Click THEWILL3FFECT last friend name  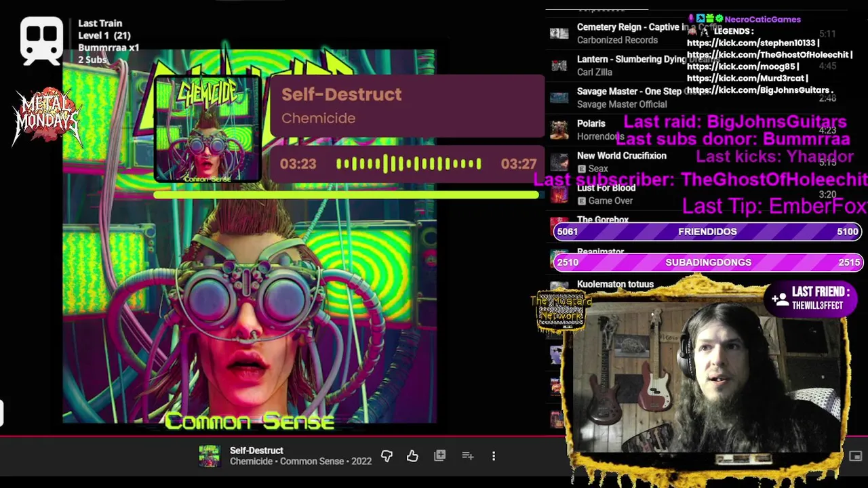pos(817,306)
